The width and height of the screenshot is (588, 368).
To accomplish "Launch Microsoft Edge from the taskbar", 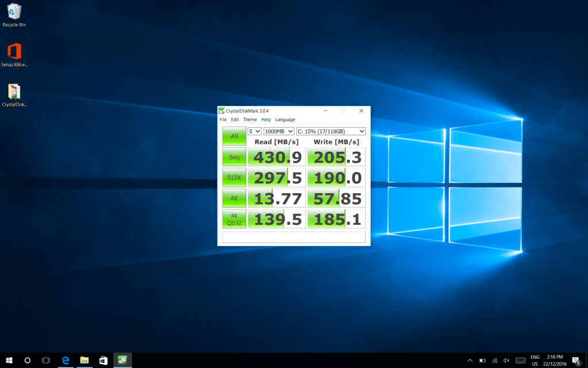I will 65,361.
